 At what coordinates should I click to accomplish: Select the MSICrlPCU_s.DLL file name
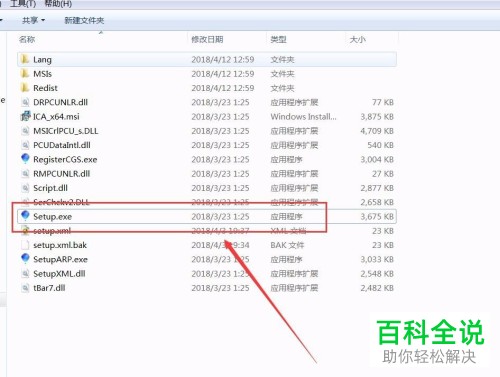point(66,131)
